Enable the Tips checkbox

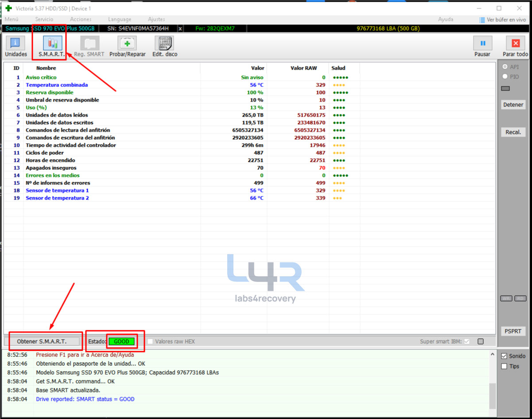click(504, 366)
